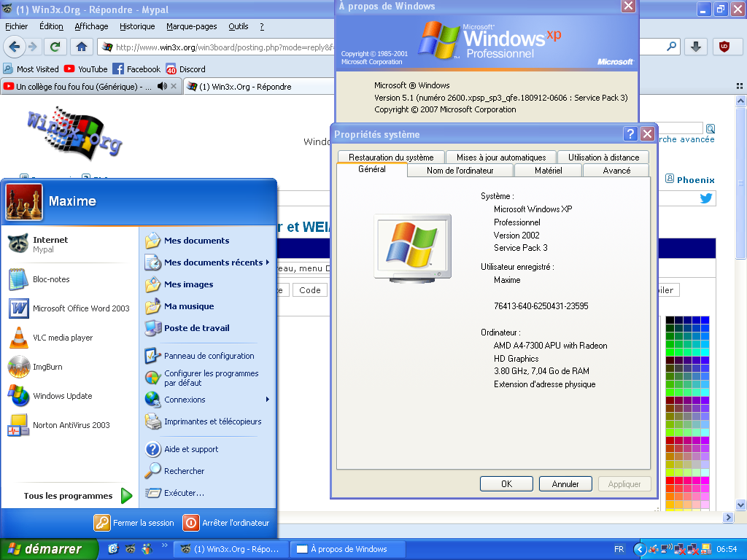Switch to the Avancé tab

[616, 171]
